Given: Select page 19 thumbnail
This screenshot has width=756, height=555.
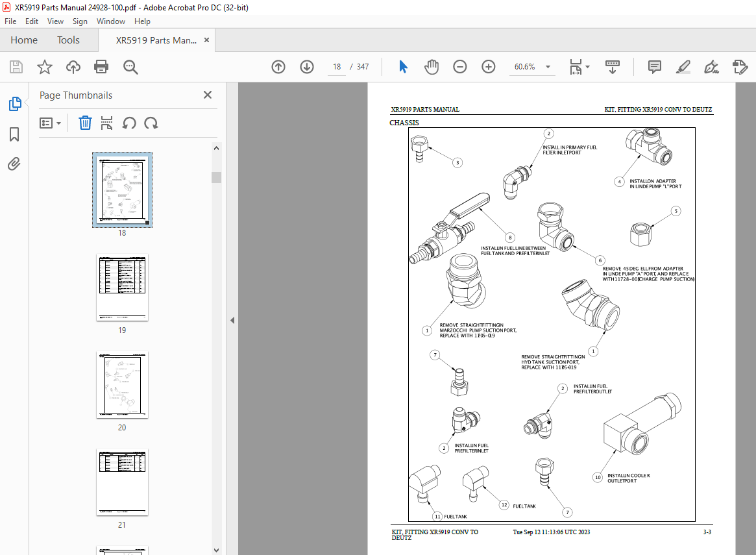Looking at the screenshot, I should pyautogui.click(x=123, y=288).
